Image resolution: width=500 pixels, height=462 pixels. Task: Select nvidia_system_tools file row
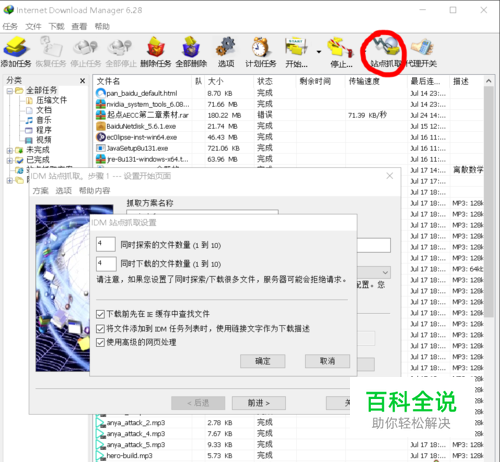click(289, 104)
